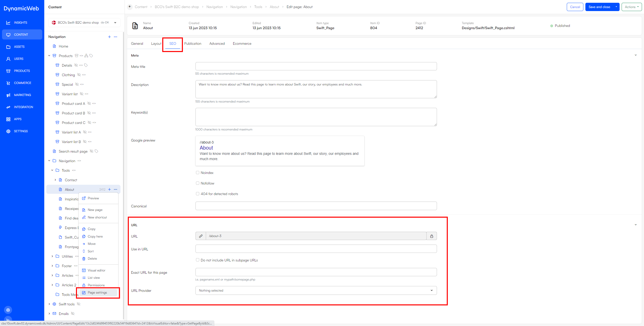The width and height of the screenshot is (644, 326).
Task: Click the Express lightning icon in tree
Action: point(60,227)
